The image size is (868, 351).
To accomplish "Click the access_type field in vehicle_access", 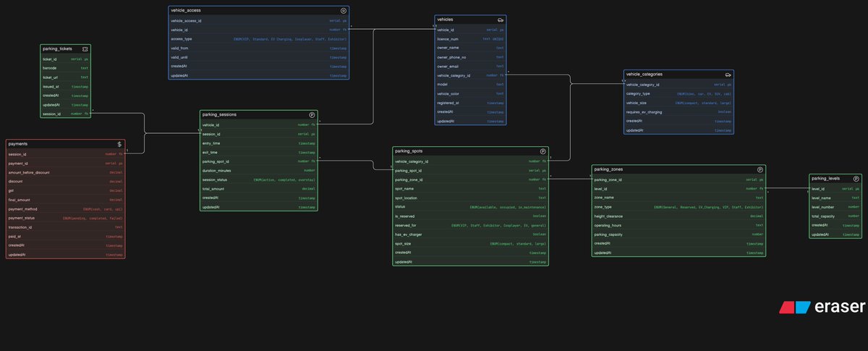I will [x=259, y=39].
